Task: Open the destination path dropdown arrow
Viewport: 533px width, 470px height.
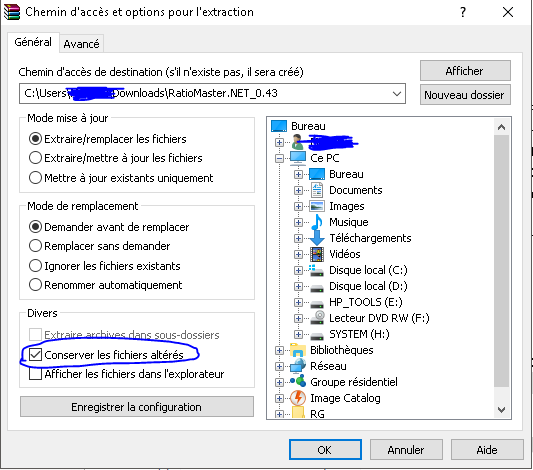Action: coord(396,93)
